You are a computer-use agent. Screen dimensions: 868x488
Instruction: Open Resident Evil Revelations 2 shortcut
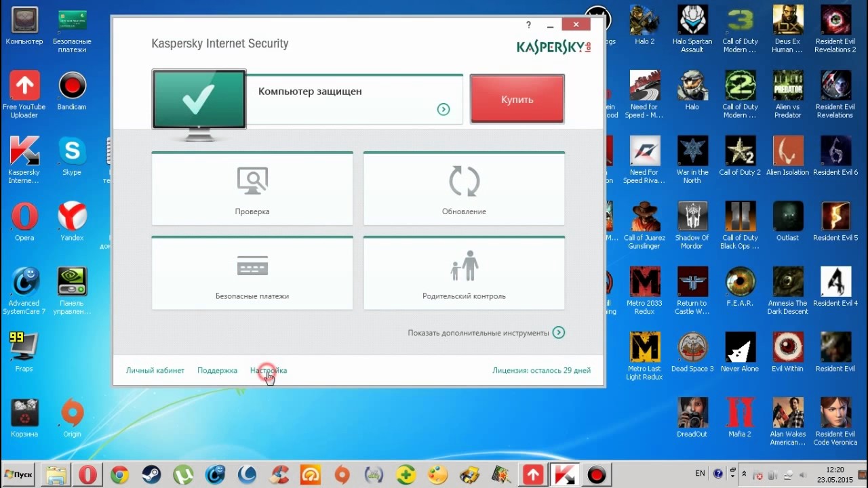click(835, 30)
